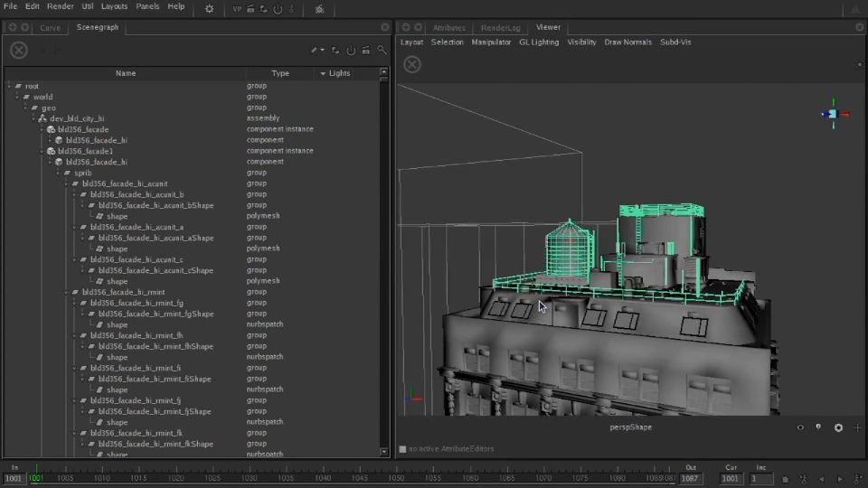Screen dimensions: 868x488
Task: Switch to the RenderLog tab
Action: 500,28
